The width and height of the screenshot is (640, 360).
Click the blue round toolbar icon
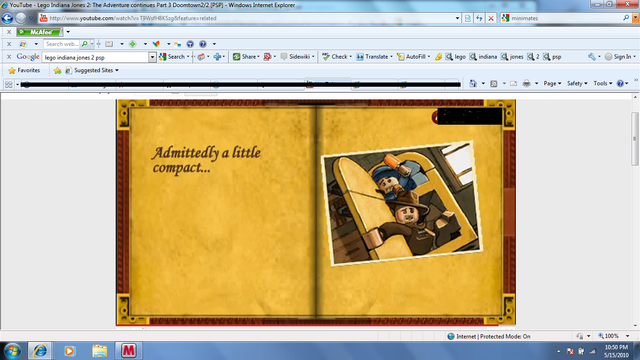(x=190, y=44)
